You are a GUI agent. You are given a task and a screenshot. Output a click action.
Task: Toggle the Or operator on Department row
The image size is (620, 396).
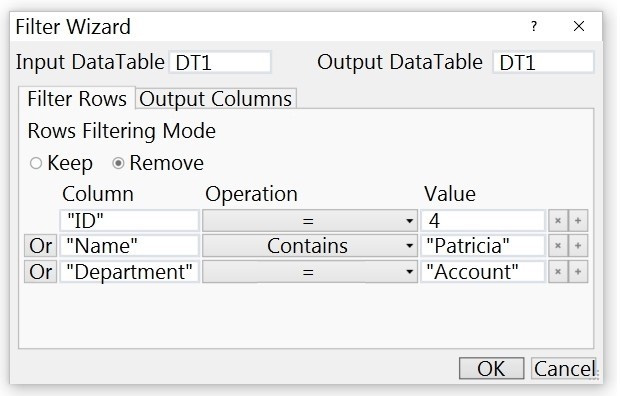(x=40, y=272)
